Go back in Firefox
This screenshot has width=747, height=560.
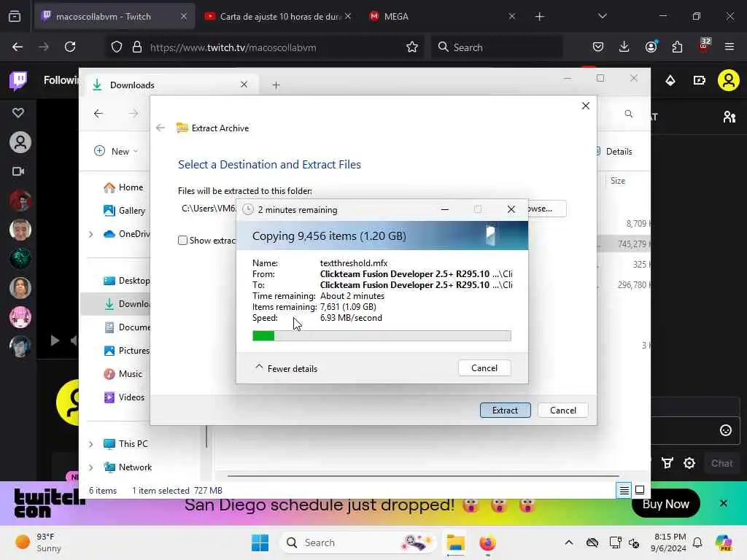(18, 47)
